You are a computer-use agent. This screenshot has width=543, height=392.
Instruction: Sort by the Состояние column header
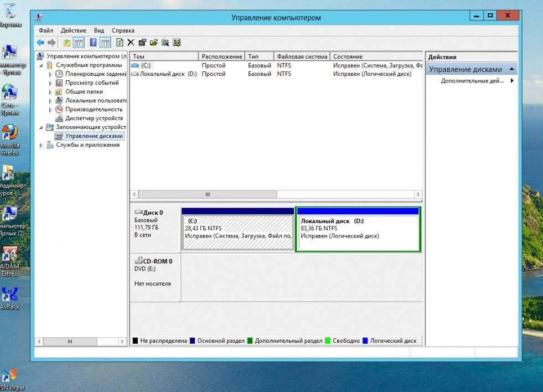click(376, 56)
